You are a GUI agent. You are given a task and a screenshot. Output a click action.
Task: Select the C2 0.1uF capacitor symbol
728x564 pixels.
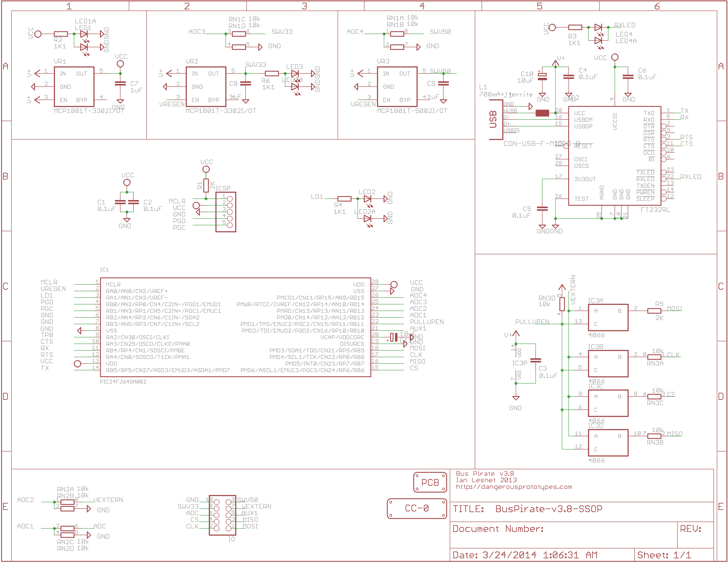coord(133,202)
